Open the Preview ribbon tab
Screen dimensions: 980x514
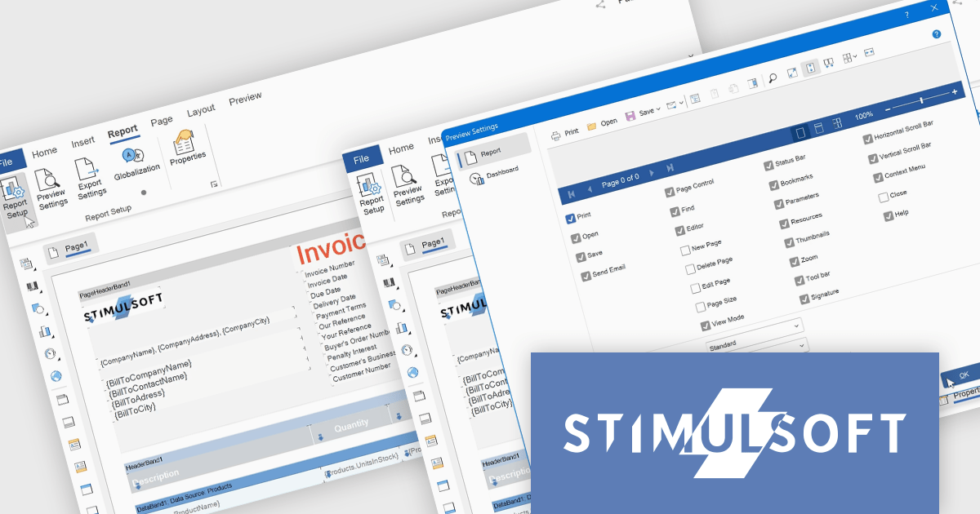click(x=245, y=99)
